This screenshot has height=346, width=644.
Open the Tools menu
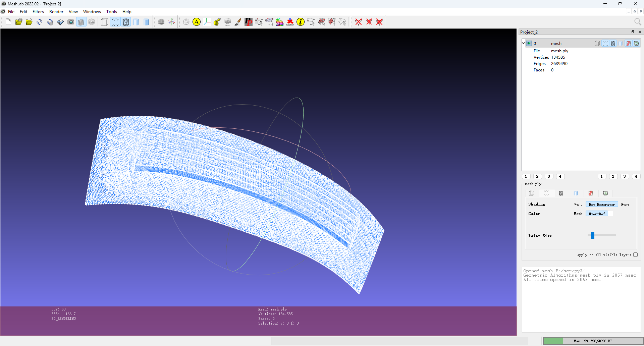click(x=112, y=11)
